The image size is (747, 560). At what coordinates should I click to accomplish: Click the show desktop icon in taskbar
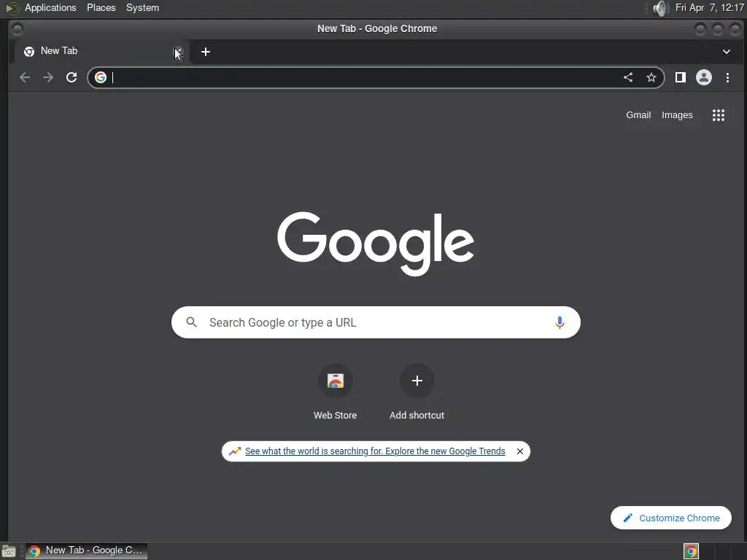click(9, 551)
